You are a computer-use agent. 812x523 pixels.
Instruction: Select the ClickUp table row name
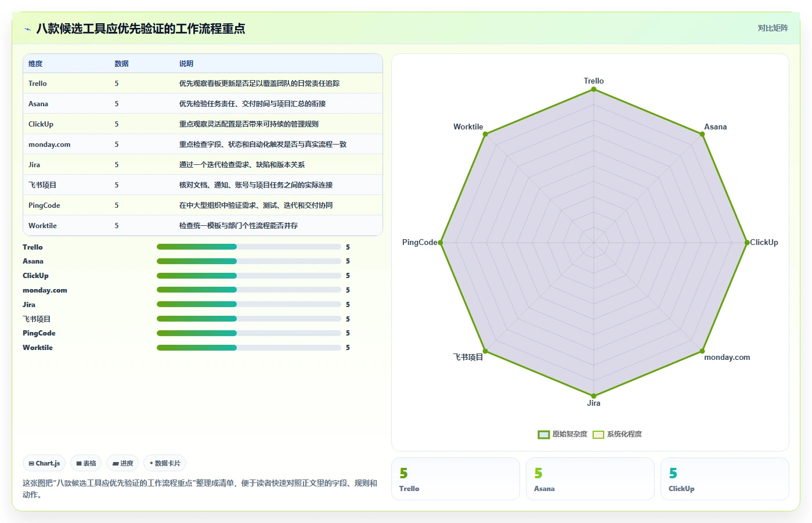pos(41,124)
